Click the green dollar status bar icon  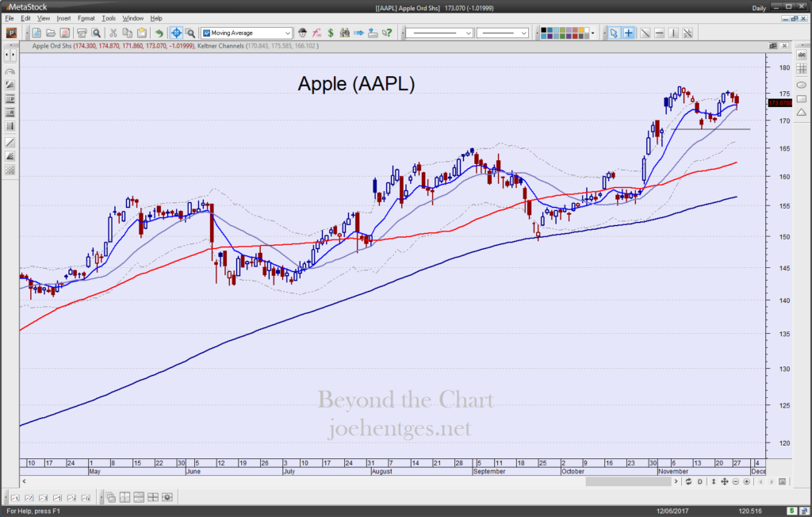coord(792,511)
